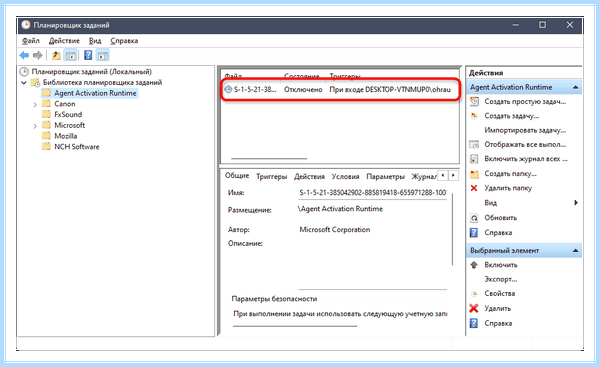The width and height of the screenshot is (600, 367).
Task: Switch to the Общие tab
Action: (237, 175)
